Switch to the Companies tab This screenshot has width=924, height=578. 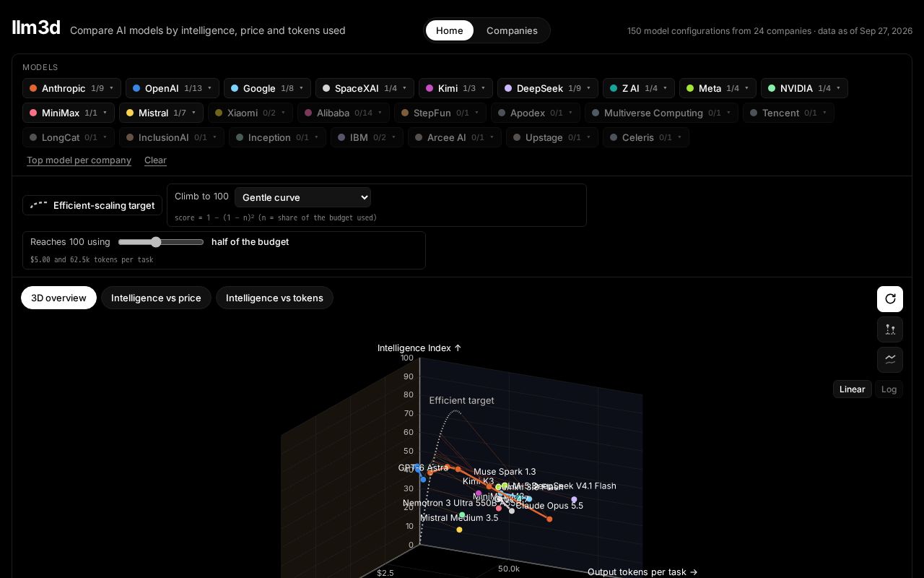click(x=512, y=30)
